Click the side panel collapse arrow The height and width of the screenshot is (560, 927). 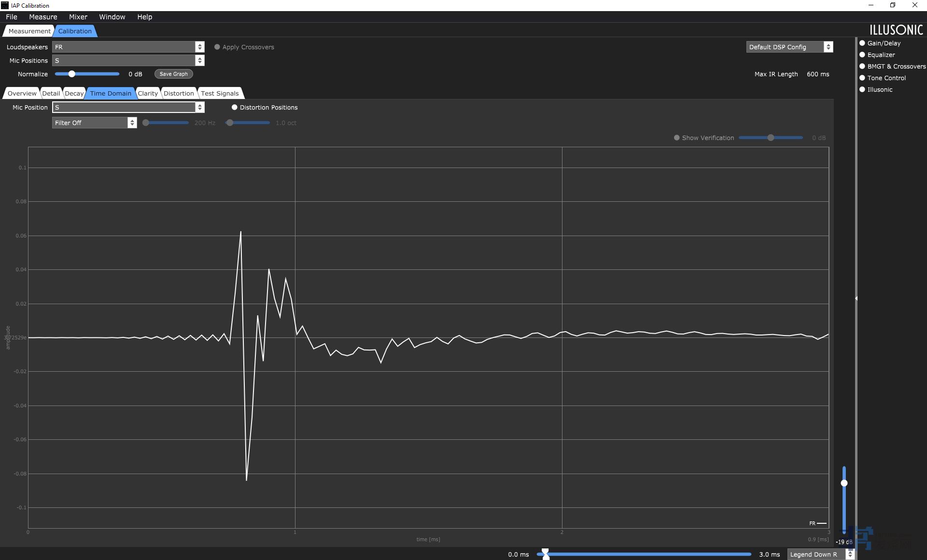point(856,298)
